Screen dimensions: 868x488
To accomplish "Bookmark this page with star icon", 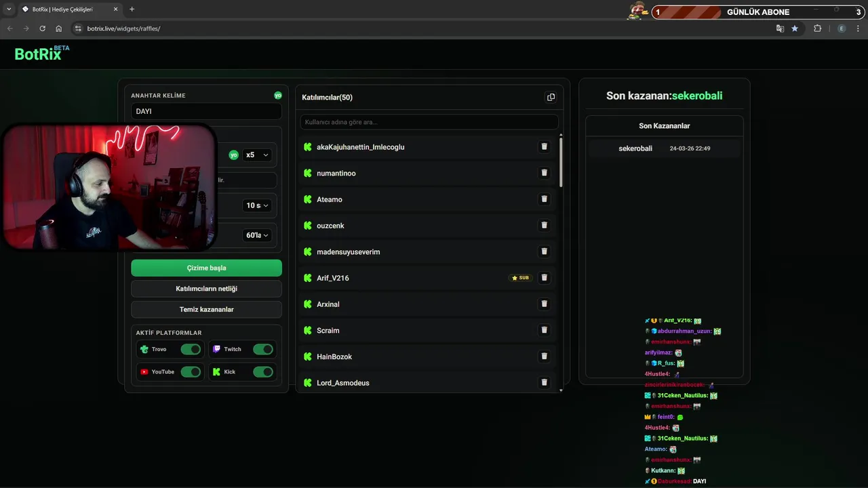I will 795,28.
